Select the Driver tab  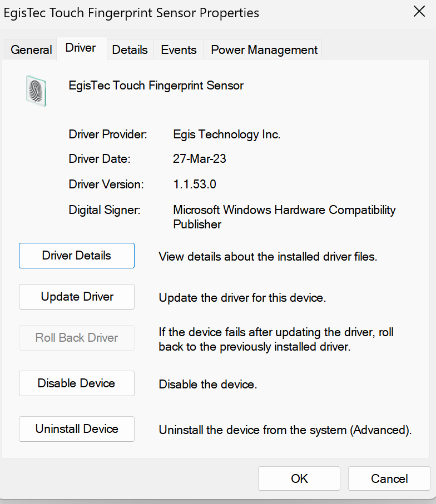tap(81, 48)
